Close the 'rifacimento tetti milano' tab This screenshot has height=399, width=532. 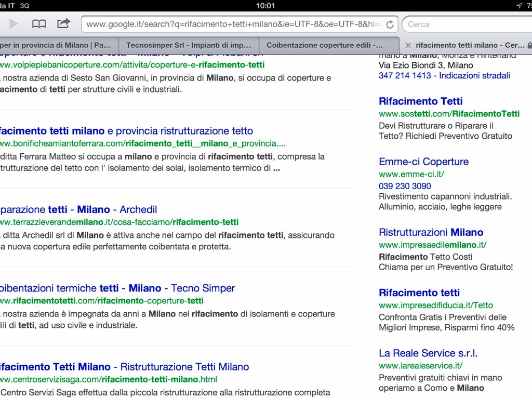point(408,45)
